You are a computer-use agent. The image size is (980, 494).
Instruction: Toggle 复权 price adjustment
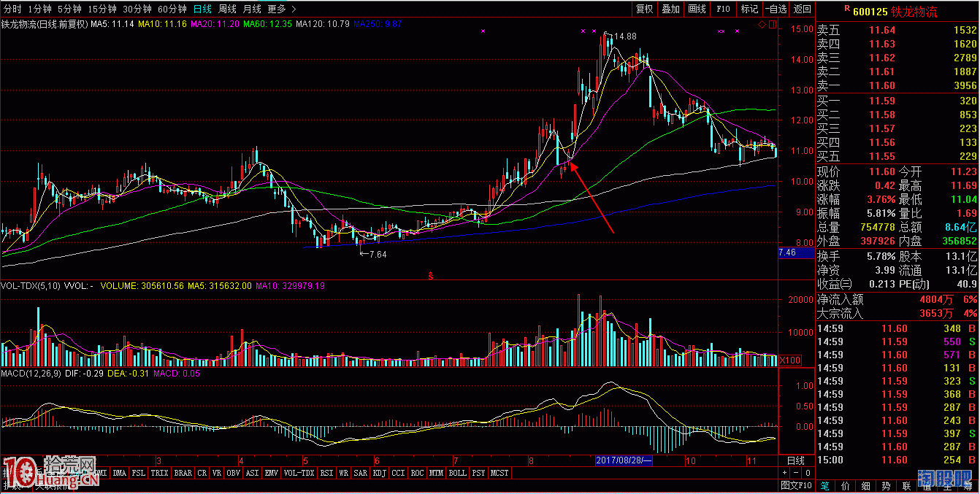[x=645, y=9]
